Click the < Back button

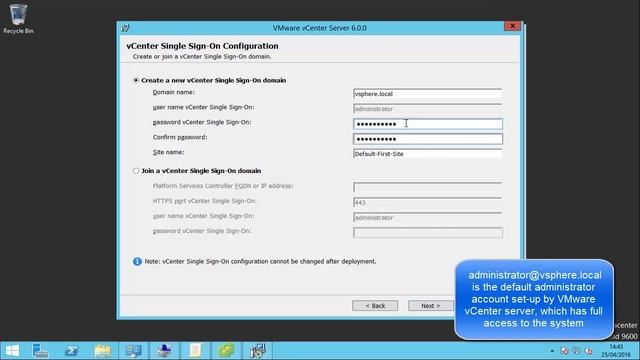point(375,306)
